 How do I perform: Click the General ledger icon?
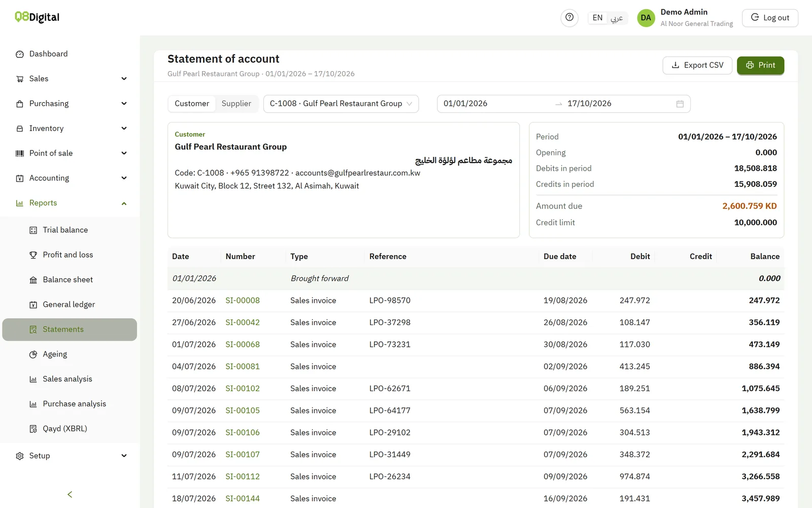tap(33, 305)
